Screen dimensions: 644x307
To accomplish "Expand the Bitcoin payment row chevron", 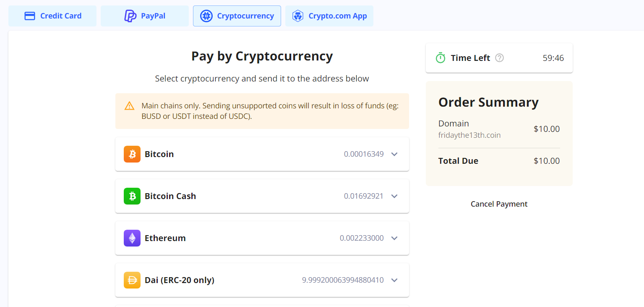I will [x=394, y=154].
